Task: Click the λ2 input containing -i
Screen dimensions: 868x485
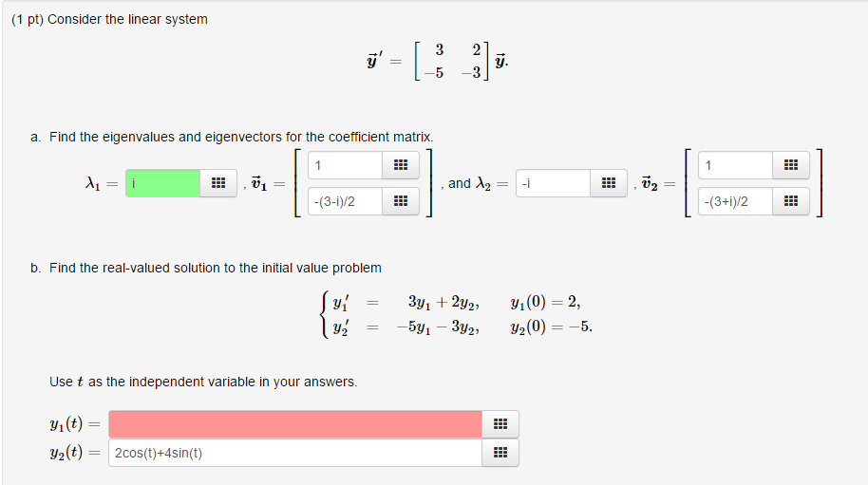Action: click(553, 183)
